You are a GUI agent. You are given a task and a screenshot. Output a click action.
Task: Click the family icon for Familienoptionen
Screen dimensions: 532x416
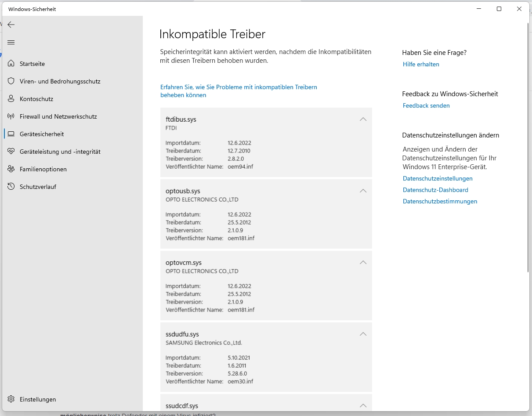point(11,169)
